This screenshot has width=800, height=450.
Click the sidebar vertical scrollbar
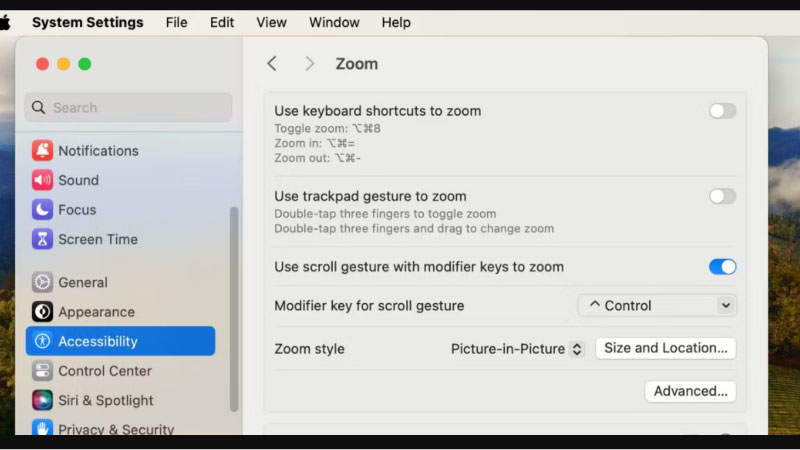(x=234, y=308)
